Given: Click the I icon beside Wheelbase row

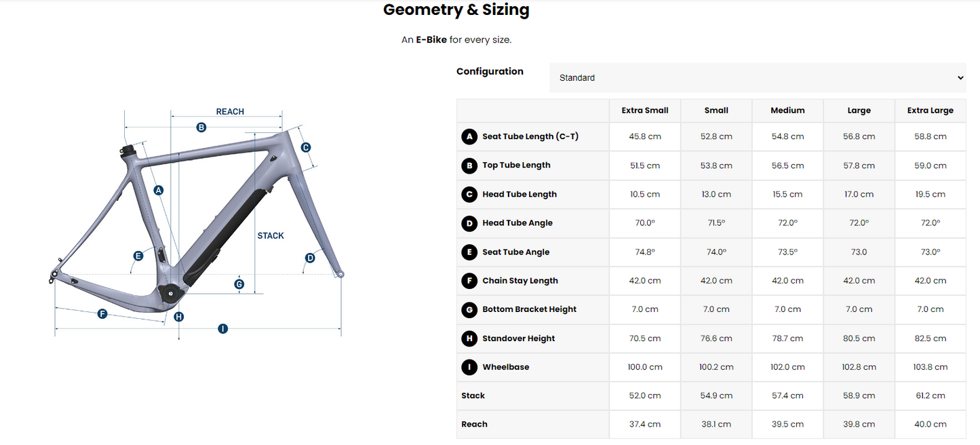Looking at the screenshot, I should pos(469,367).
